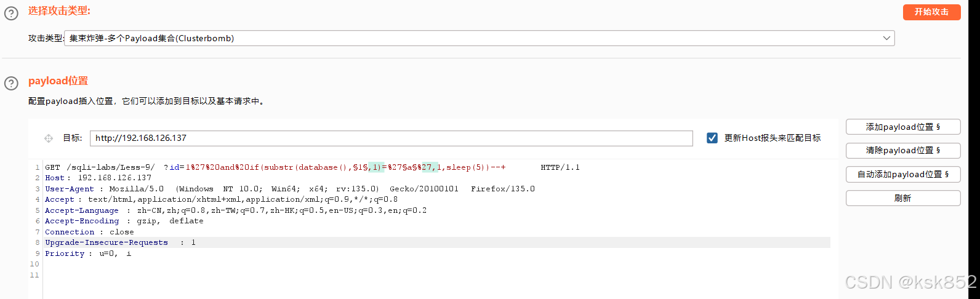
Task: Click the Connection: close header line
Action: tap(89, 232)
